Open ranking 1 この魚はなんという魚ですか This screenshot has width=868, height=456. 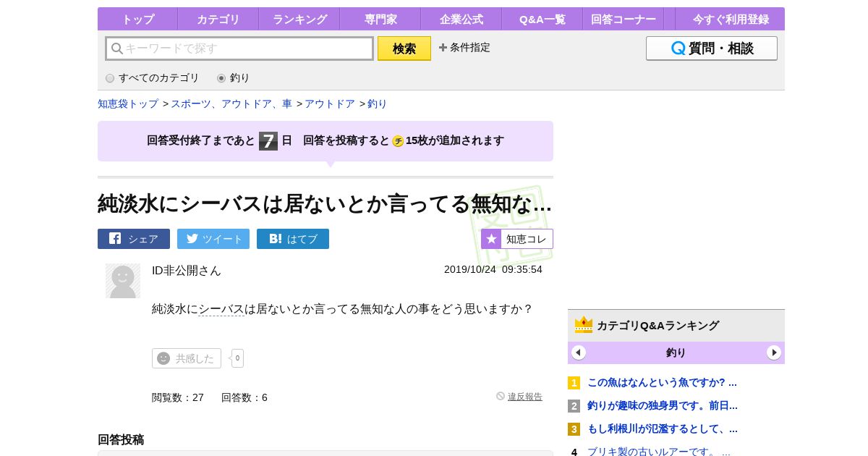[662, 382]
